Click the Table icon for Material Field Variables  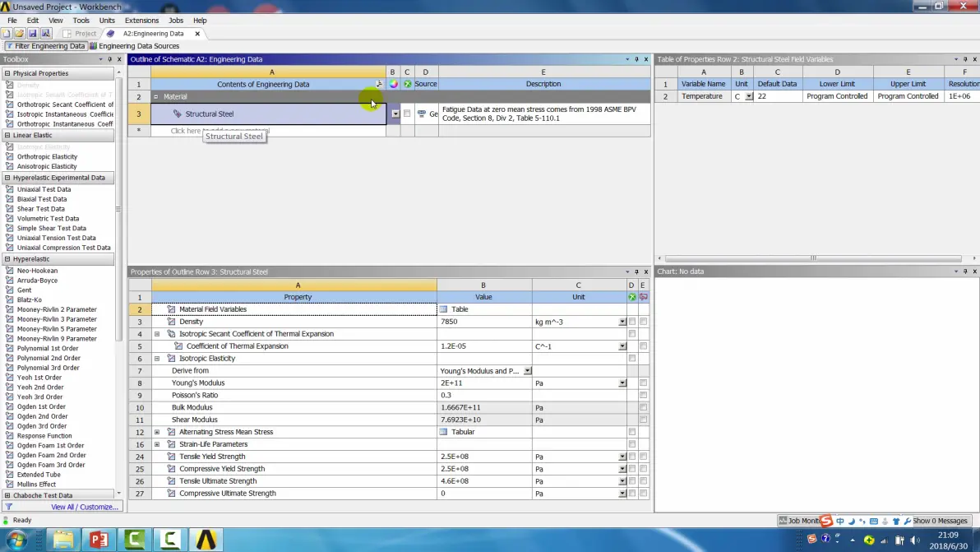tap(443, 309)
